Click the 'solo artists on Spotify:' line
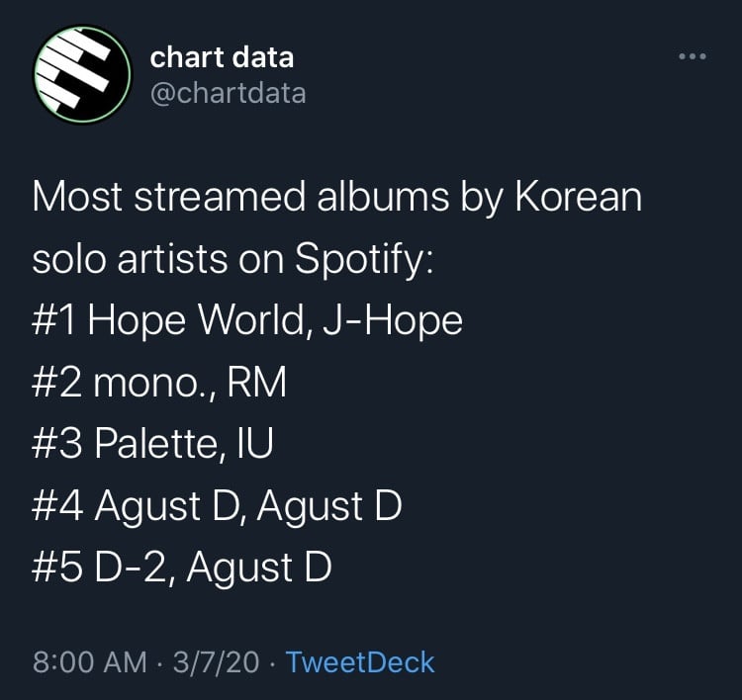Viewport: 742px width, 700px height. coord(232,258)
